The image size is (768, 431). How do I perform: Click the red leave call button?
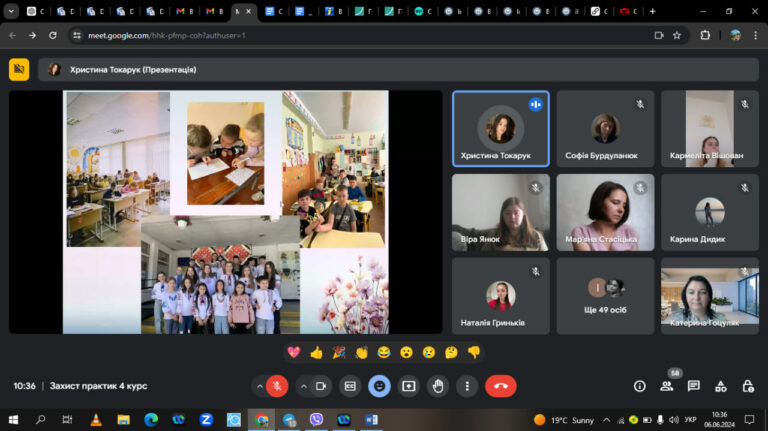[500, 386]
